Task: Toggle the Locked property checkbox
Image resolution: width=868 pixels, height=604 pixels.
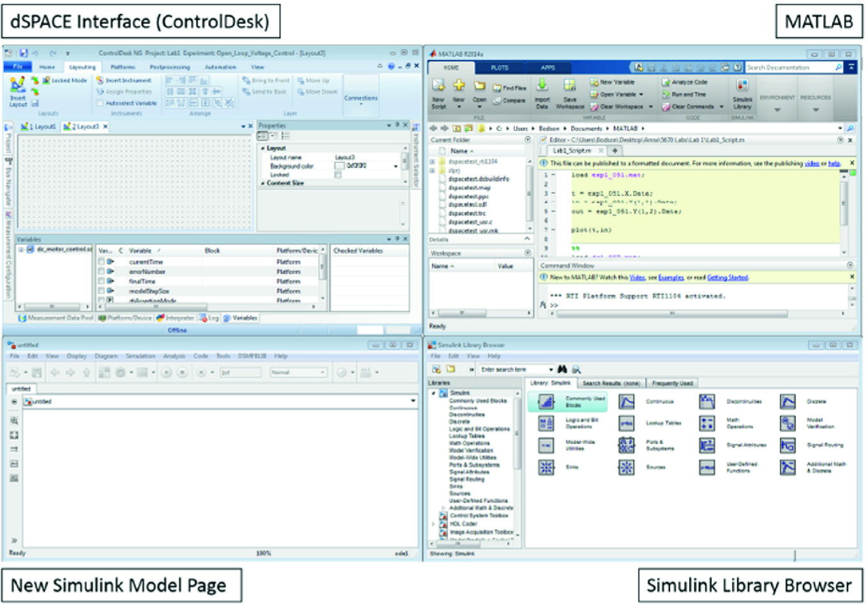Action: coord(338,174)
